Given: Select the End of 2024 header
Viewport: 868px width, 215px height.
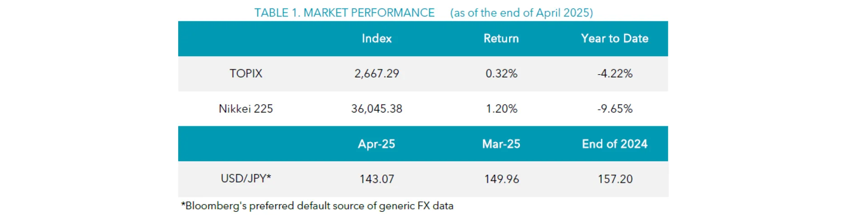Looking at the screenshot, I should tap(614, 144).
